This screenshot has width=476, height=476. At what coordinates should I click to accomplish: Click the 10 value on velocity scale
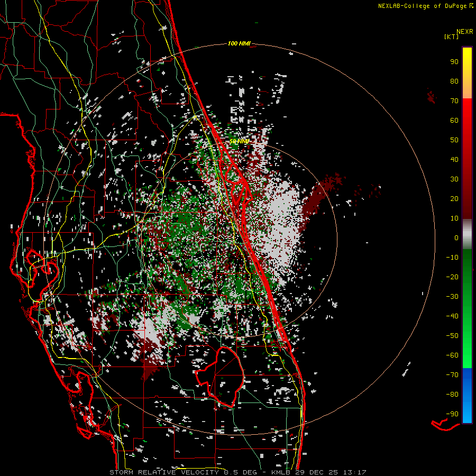(x=454, y=218)
